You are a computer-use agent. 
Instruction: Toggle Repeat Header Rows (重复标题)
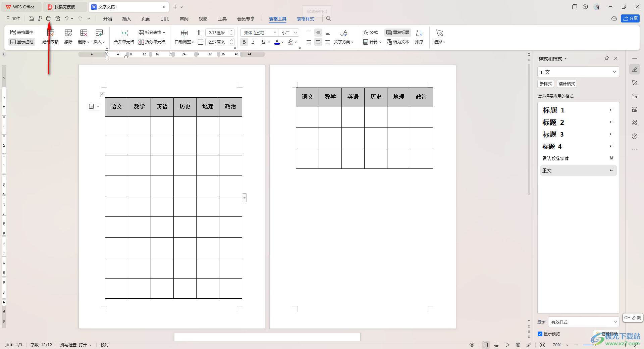[x=398, y=33]
